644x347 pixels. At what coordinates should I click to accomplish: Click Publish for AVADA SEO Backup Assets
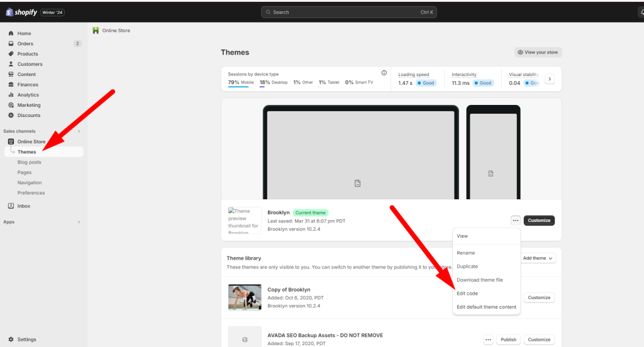click(x=508, y=339)
